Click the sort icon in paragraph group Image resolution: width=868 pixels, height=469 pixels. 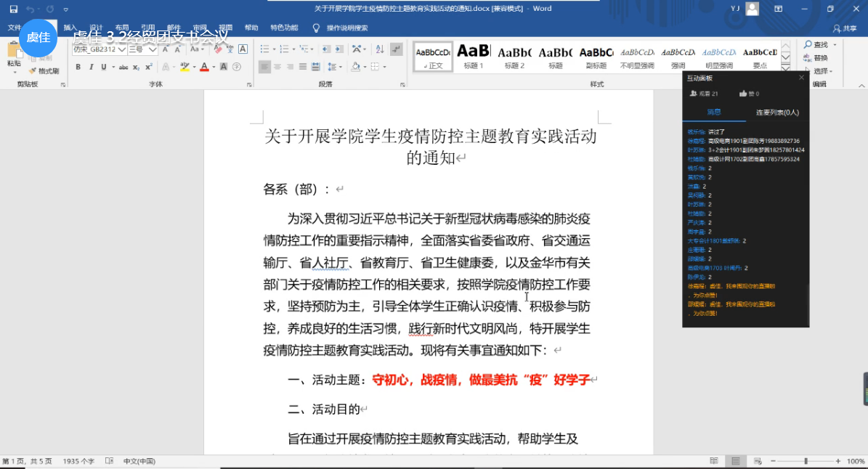pos(378,49)
